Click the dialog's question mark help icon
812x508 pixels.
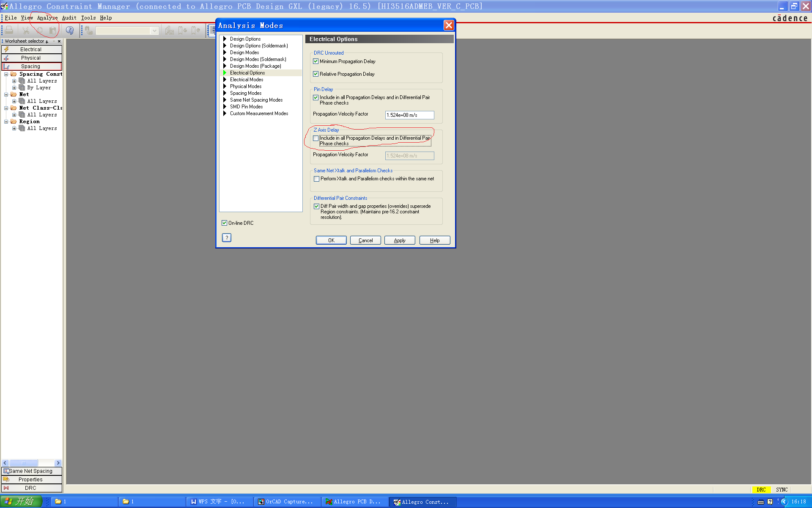[227, 238]
